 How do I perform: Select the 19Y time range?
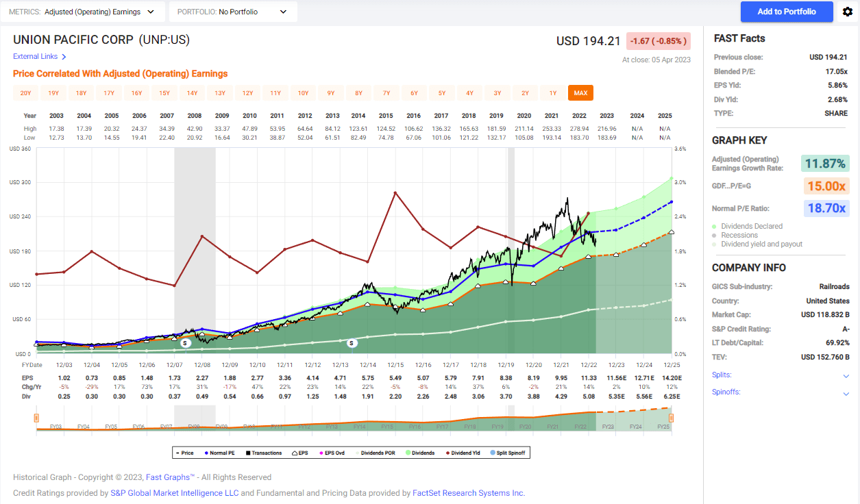pos(53,93)
